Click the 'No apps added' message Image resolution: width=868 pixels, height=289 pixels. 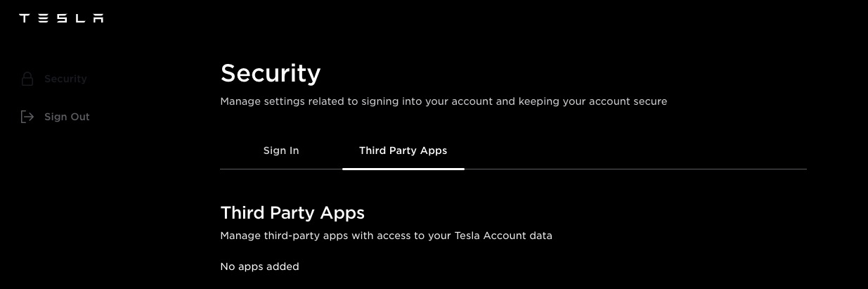pyautogui.click(x=260, y=266)
